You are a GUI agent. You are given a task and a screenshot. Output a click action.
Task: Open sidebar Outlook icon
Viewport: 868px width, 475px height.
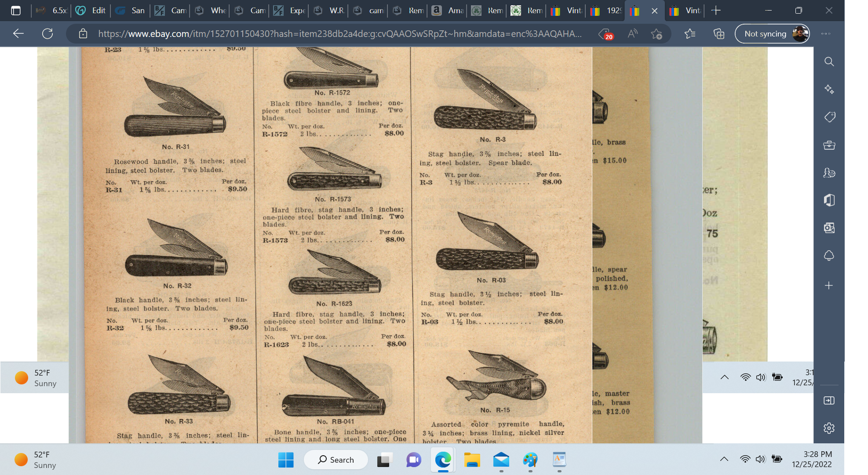829,228
